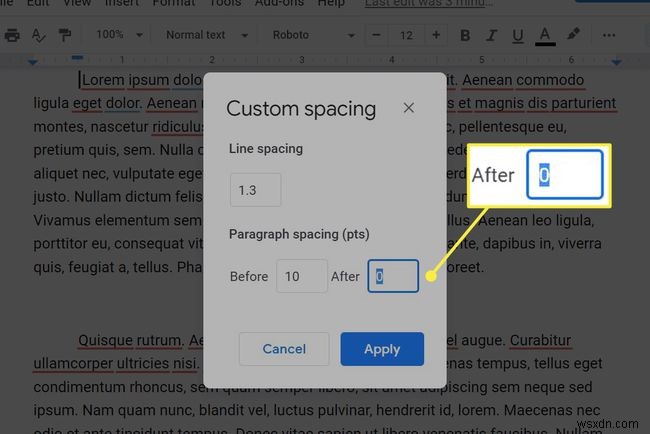
Task: Open the Insert menu
Action: pyautogui.click(x=121, y=3)
